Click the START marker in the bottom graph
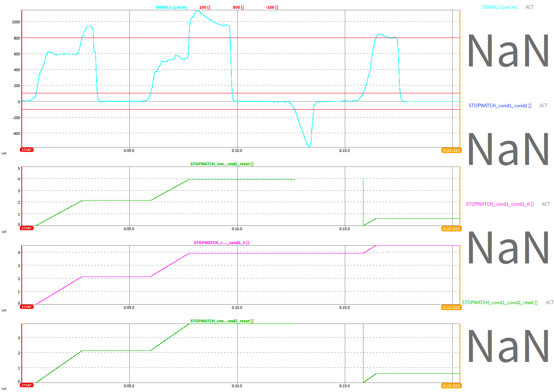This screenshot has height=392, width=554. (26, 385)
